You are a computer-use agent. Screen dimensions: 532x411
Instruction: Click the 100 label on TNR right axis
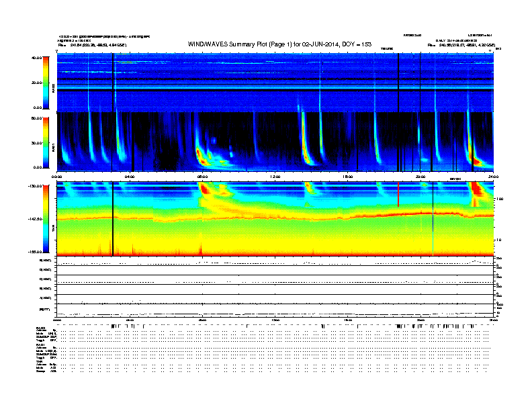coord(500,199)
